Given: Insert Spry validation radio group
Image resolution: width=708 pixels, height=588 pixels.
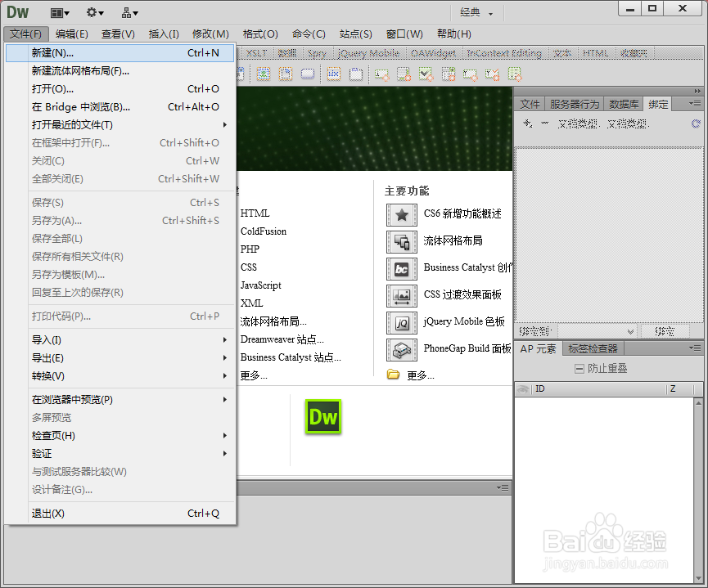Looking at the screenshot, I should pyautogui.click(x=515, y=74).
